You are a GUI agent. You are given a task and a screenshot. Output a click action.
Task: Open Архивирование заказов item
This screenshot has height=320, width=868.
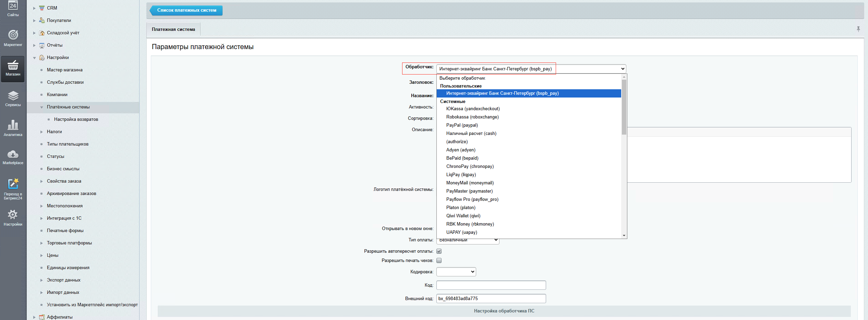[71, 193]
